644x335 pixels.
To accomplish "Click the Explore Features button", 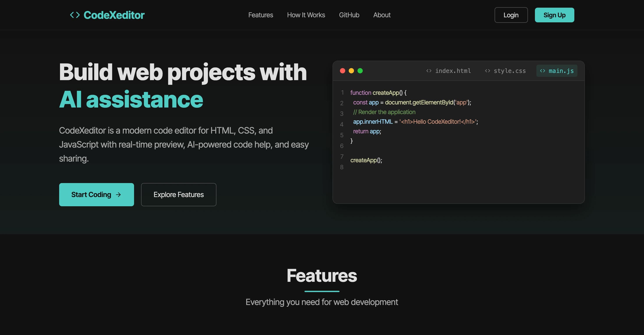I will tap(179, 195).
